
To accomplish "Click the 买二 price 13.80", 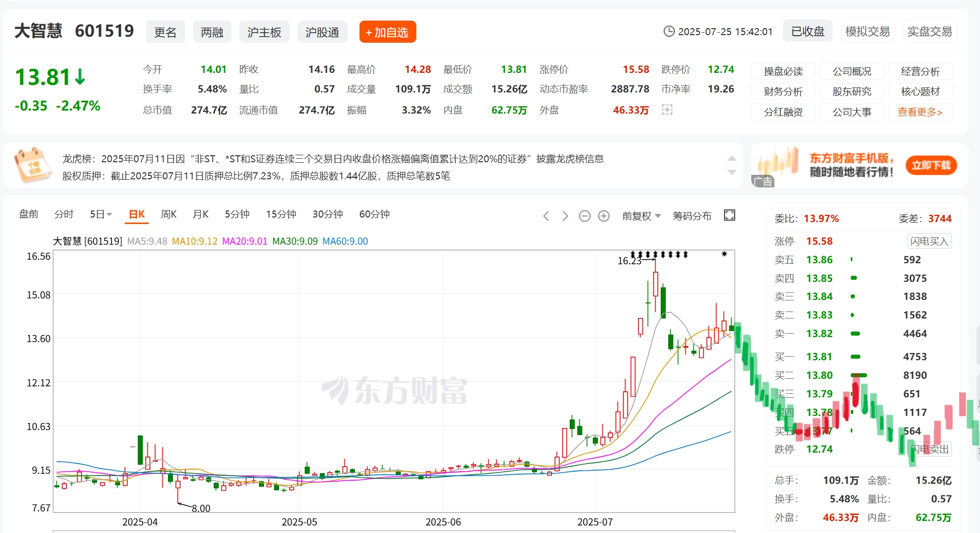I will click(820, 375).
